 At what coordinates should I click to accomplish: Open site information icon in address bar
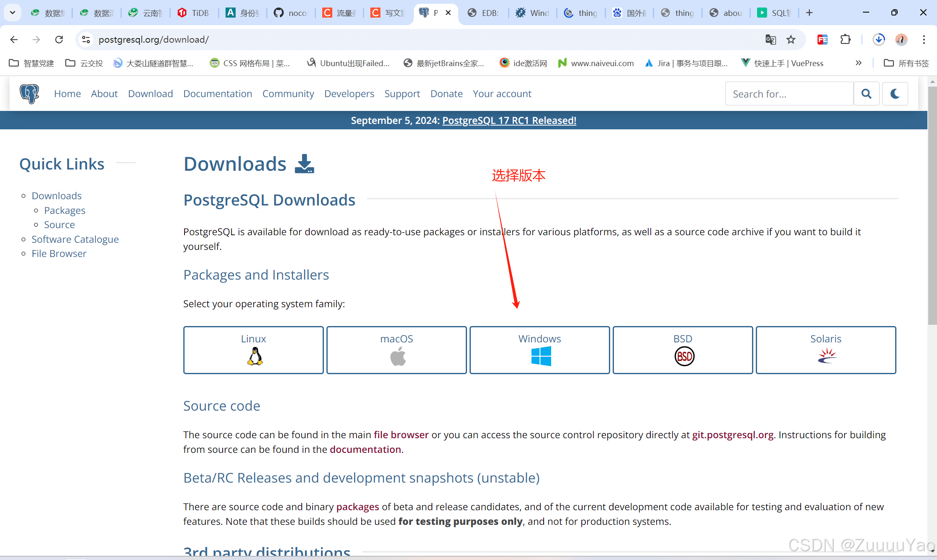pyautogui.click(x=86, y=39)
